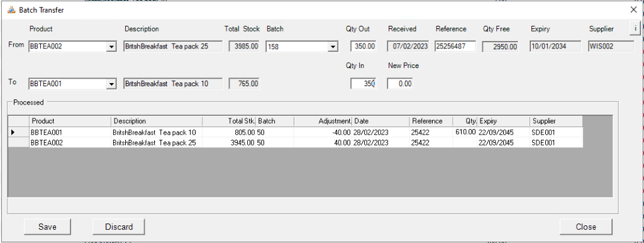Image resolution: width=644 pixels, height=243 pixels.
Task: Click the Batch Transfer title bar icon
Action: (11, 10)
